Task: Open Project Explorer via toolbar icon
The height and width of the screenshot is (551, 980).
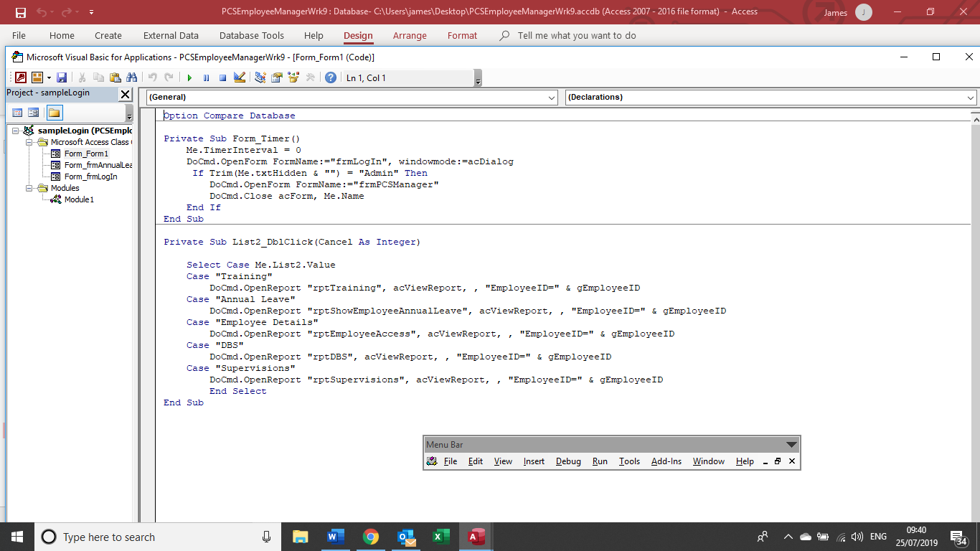Action: point(260,77)
